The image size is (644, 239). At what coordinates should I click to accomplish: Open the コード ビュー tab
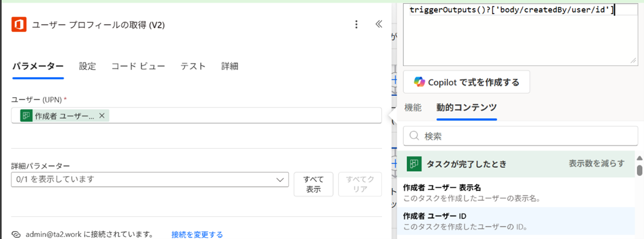click(138, 66)
